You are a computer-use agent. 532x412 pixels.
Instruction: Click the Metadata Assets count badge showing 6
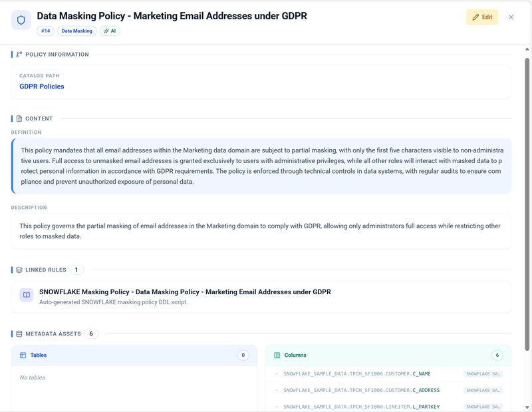91,334
